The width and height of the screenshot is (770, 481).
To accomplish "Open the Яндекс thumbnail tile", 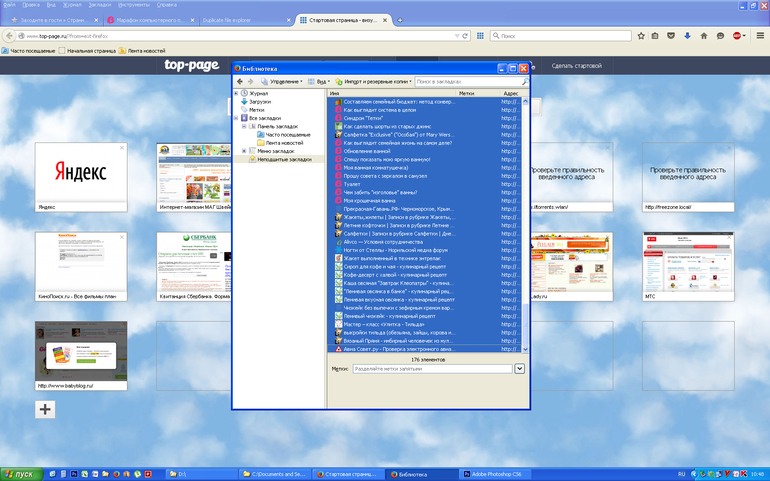I will 81,171.
